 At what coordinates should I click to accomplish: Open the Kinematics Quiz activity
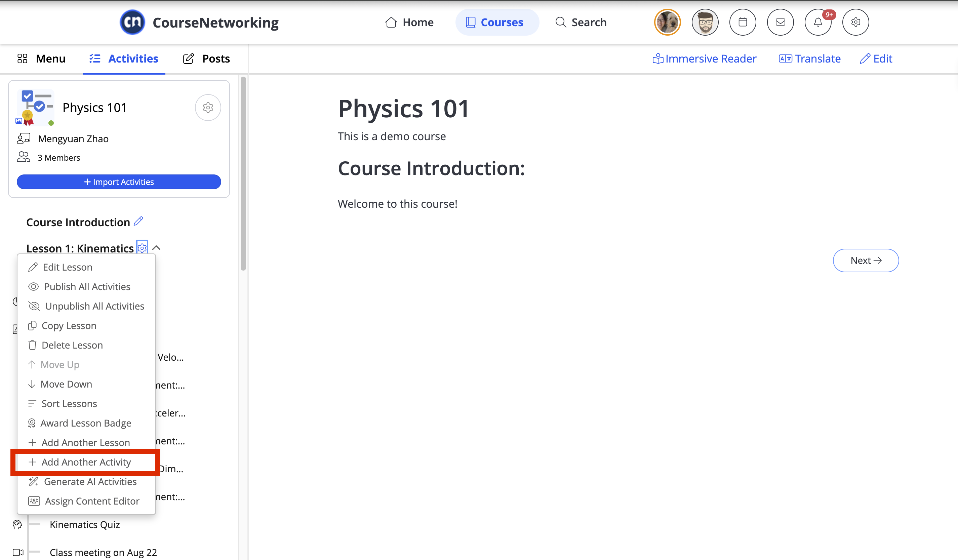(x=85, y=524)
